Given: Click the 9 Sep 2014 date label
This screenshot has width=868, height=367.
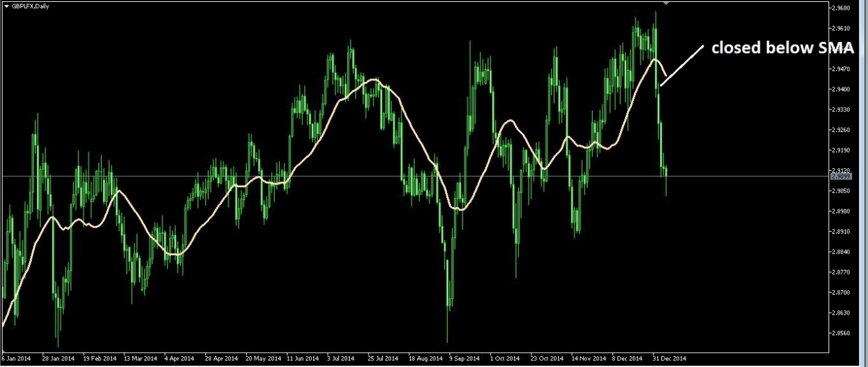Looking at the screenshot, I should coord(464,358).
